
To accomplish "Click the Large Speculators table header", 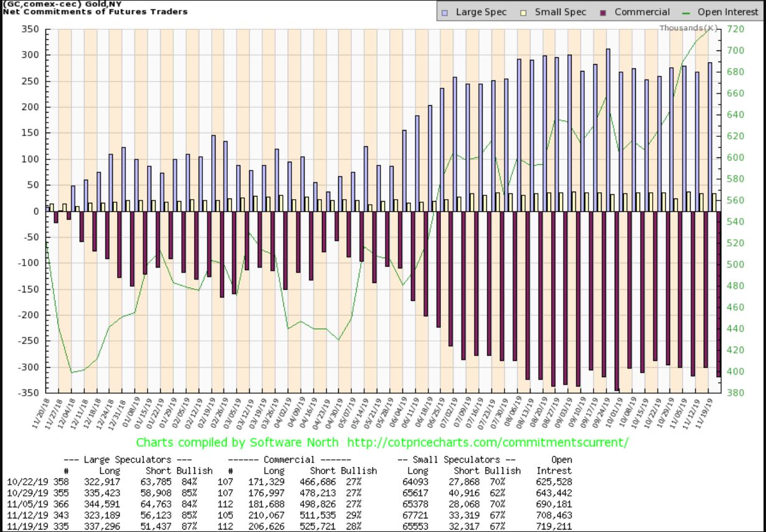I will click(x=138, y=460).
